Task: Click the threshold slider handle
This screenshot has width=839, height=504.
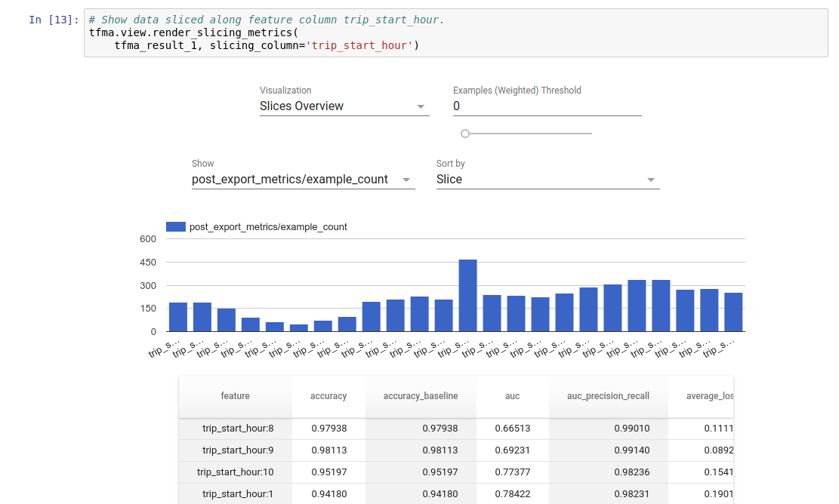Action: [x=465, y=133]
